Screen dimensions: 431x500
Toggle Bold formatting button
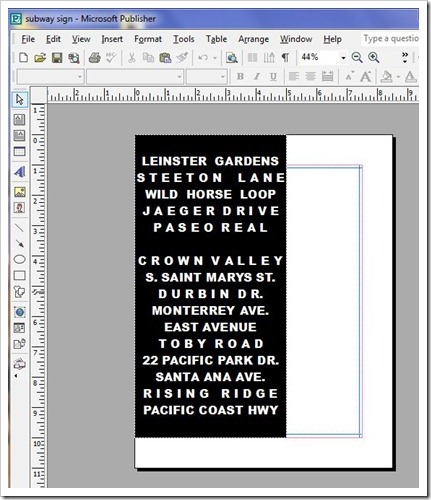pos(240,77)
